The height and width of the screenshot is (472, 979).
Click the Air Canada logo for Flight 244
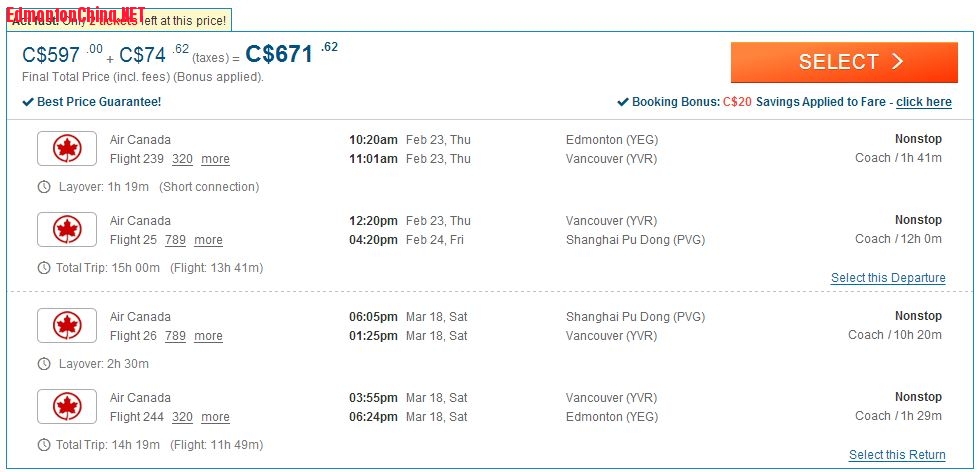click(67, 407)
